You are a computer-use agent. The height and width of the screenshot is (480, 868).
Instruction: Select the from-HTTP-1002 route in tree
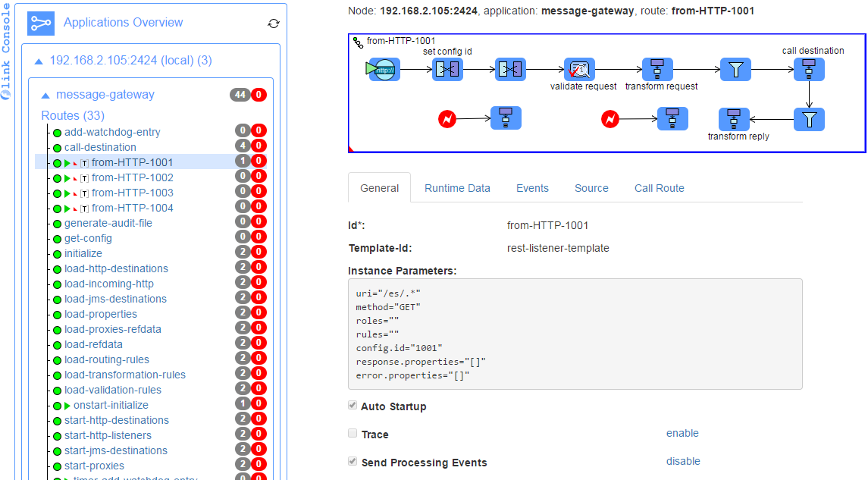[x=132, y=177]
